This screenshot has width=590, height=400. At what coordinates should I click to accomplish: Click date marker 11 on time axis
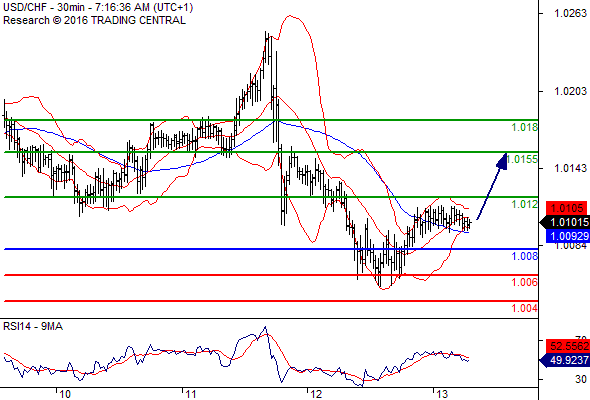click(191, 394)
